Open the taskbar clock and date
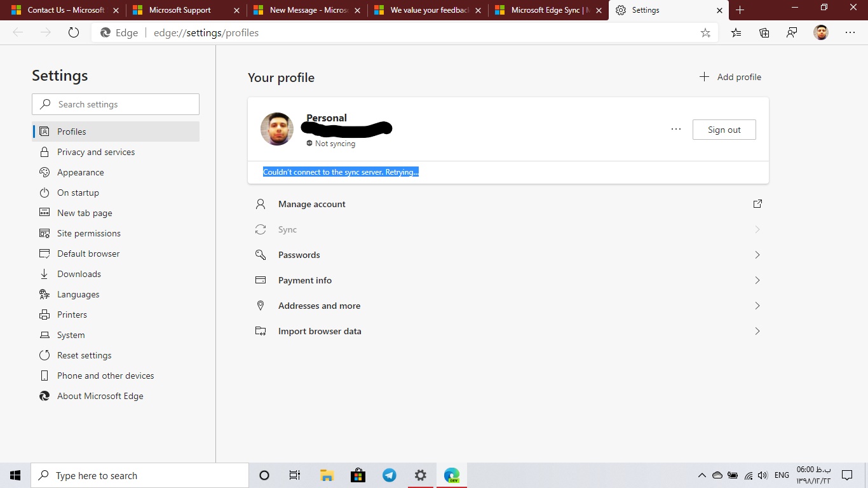The height and width of the screenshot is (488, 868). pos(813,475)
